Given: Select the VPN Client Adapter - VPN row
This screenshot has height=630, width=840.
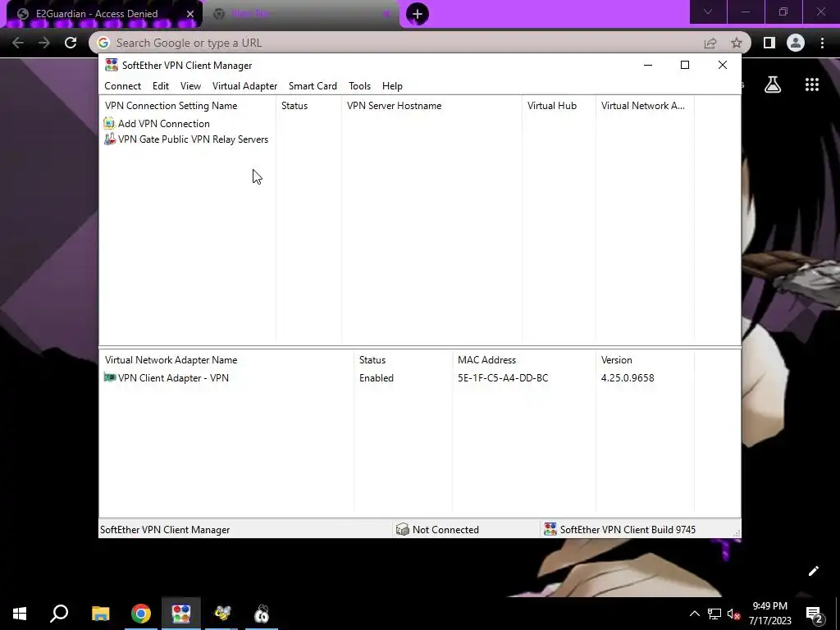Looking at the screenshot, I should [x=396, y=377].
